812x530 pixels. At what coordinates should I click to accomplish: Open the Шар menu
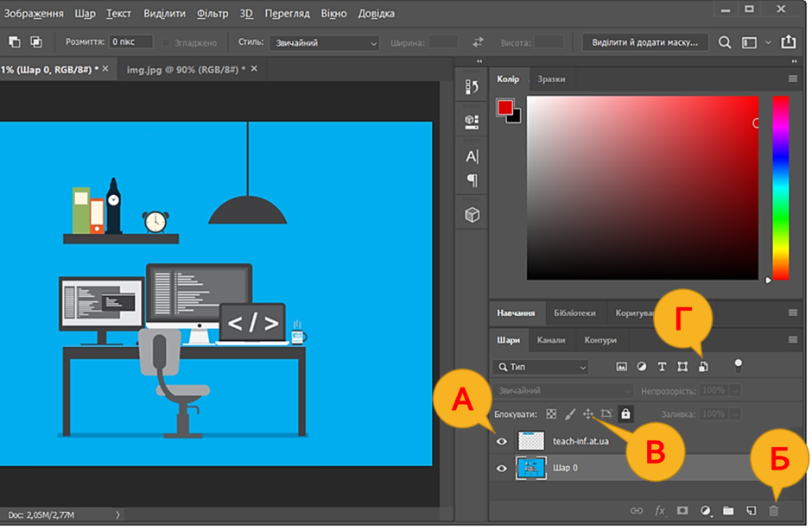[x=85, y=14]
